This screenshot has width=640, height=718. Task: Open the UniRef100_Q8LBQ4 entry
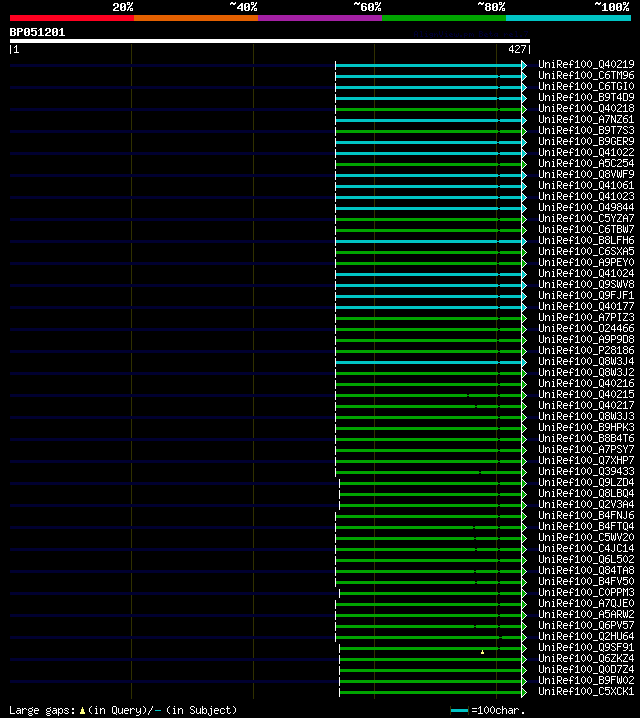click(586, 493)
